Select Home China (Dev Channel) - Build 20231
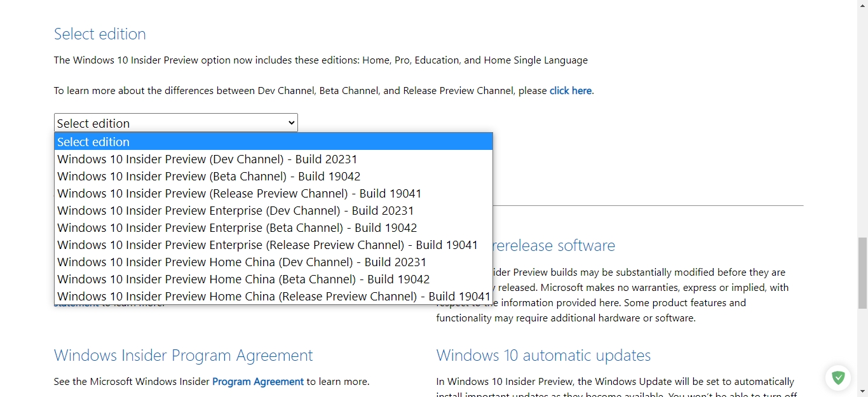The height and width of the screenshot is (397, 868). [273, 262]
